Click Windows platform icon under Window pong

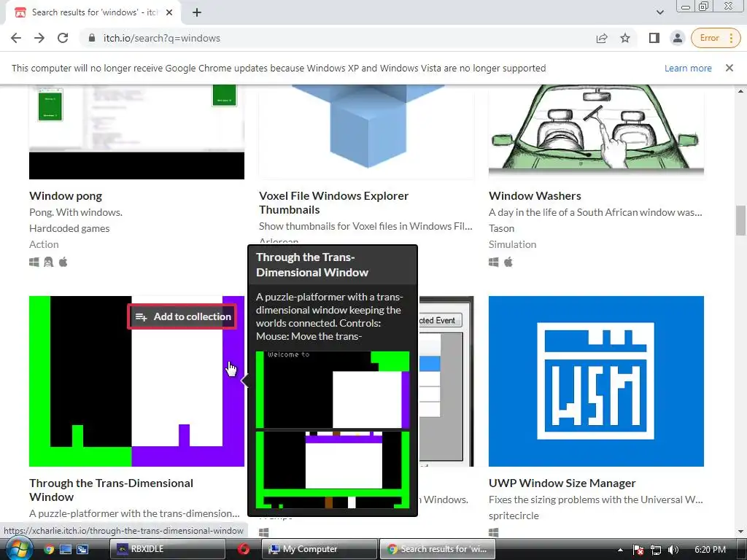pos(34,262)
